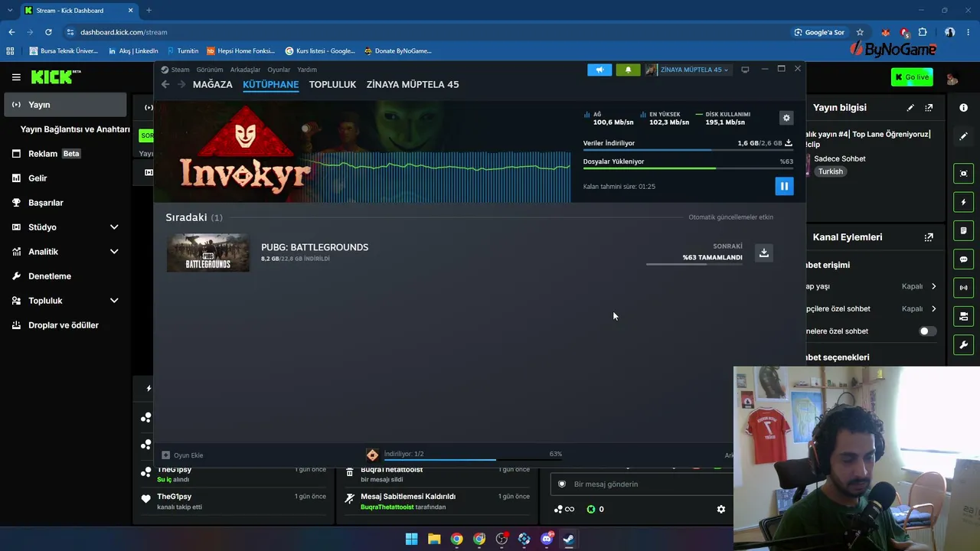Viewport: 980px width, 551px height.
Task: Pause the current Steam download
Action: point(784,186)
